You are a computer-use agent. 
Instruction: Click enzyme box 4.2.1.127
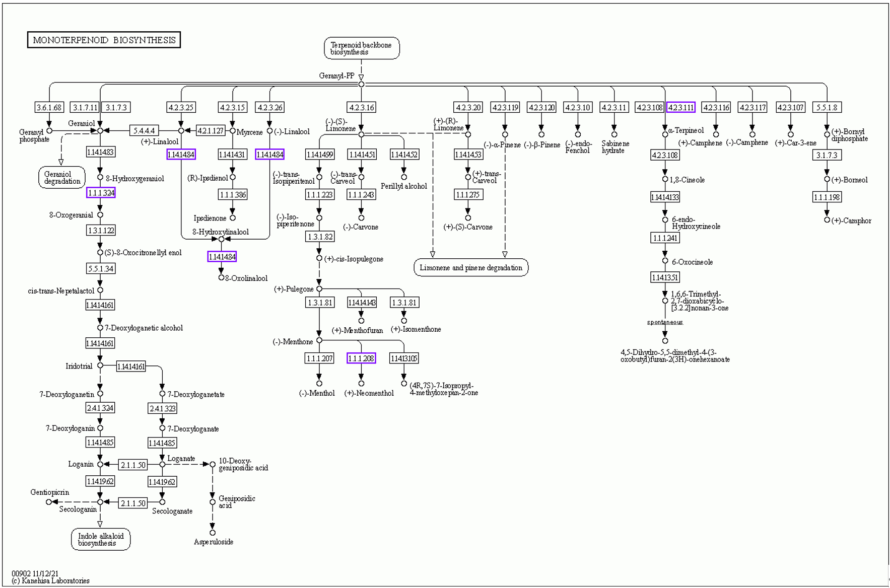(x=210, y=130)
